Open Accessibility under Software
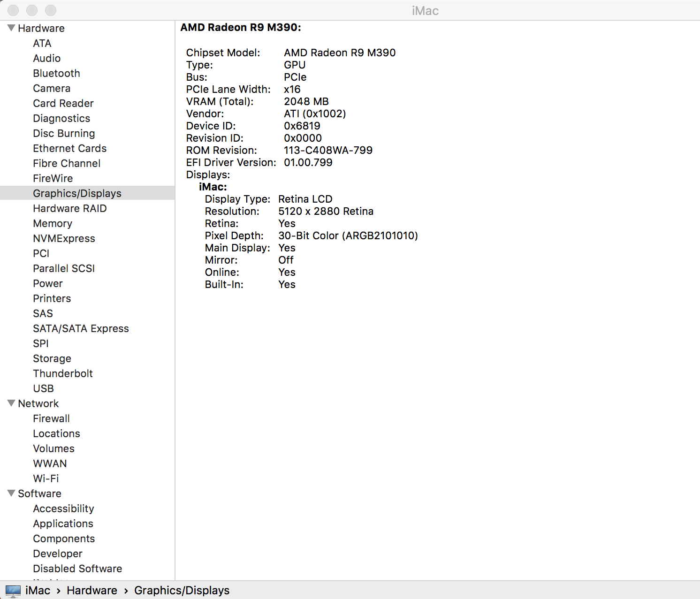The width and height of the screenshot is (700, 599). [x=64, y=508]
